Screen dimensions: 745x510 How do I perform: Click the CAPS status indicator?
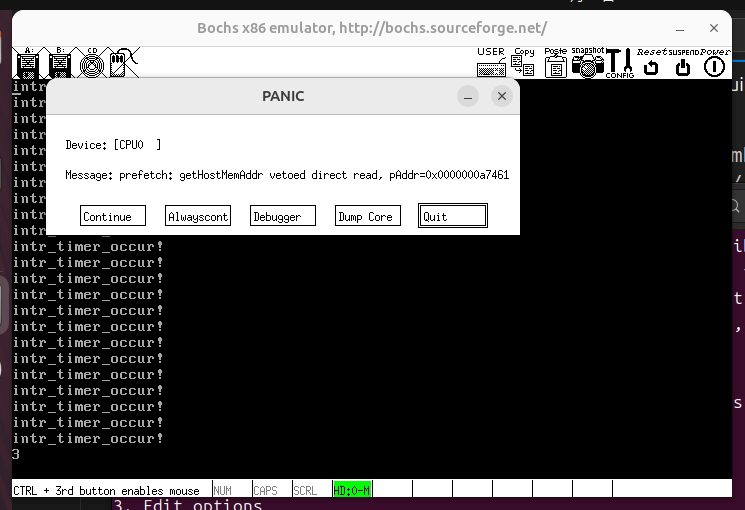pyautogui.click(x=272, y=490)
